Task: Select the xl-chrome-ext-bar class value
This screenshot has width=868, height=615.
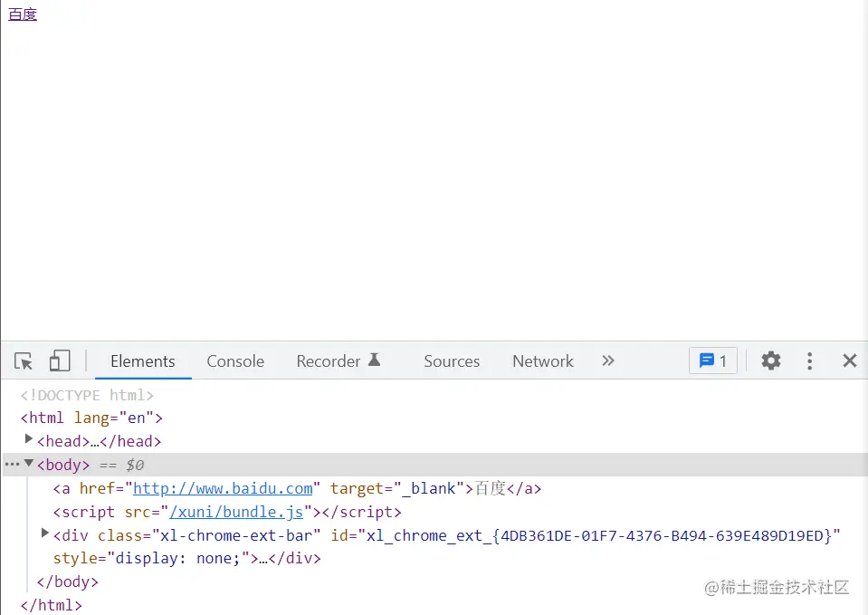Action: coord(236,535)
